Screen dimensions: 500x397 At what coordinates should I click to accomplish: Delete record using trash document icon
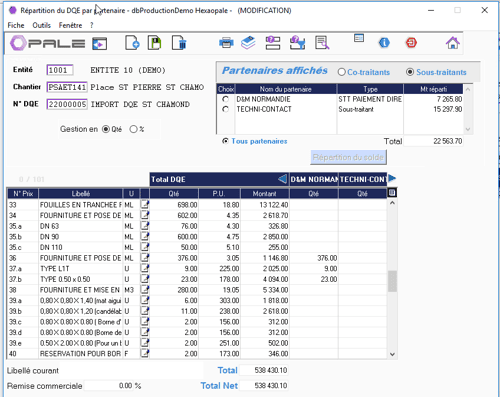[x=179, y=43]
